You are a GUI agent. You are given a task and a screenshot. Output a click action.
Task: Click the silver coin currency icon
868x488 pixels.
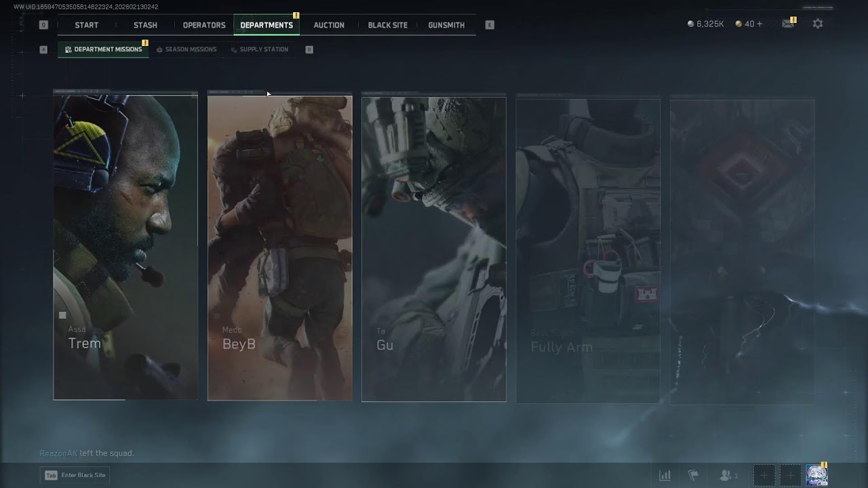tap(690, 24)
